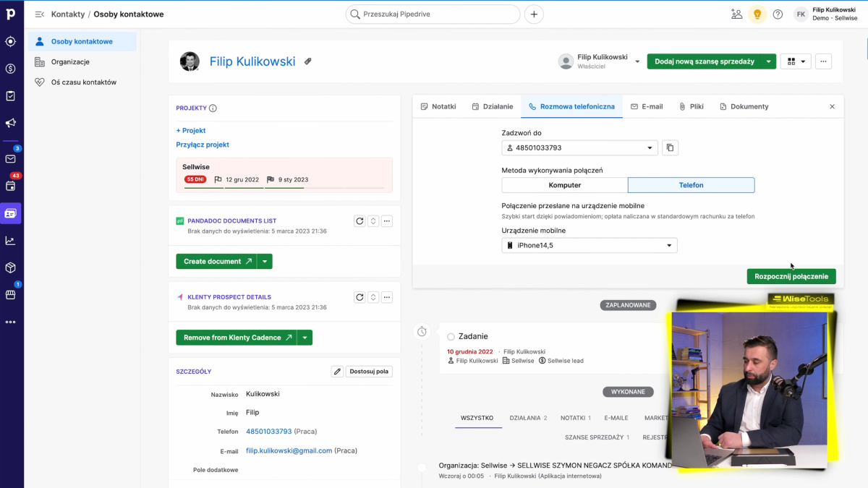Open invite users icon in header
868x488 pixels.
tap(736, 14)
